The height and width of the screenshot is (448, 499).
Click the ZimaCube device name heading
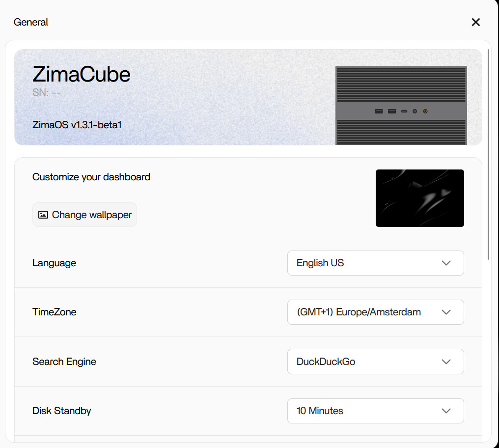point(81,74)
